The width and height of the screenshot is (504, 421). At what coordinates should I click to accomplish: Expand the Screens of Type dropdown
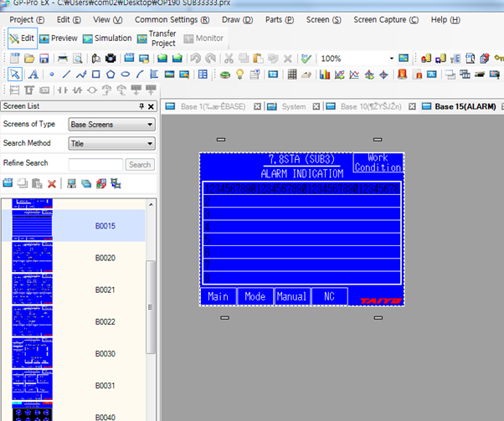pos(150,125)
